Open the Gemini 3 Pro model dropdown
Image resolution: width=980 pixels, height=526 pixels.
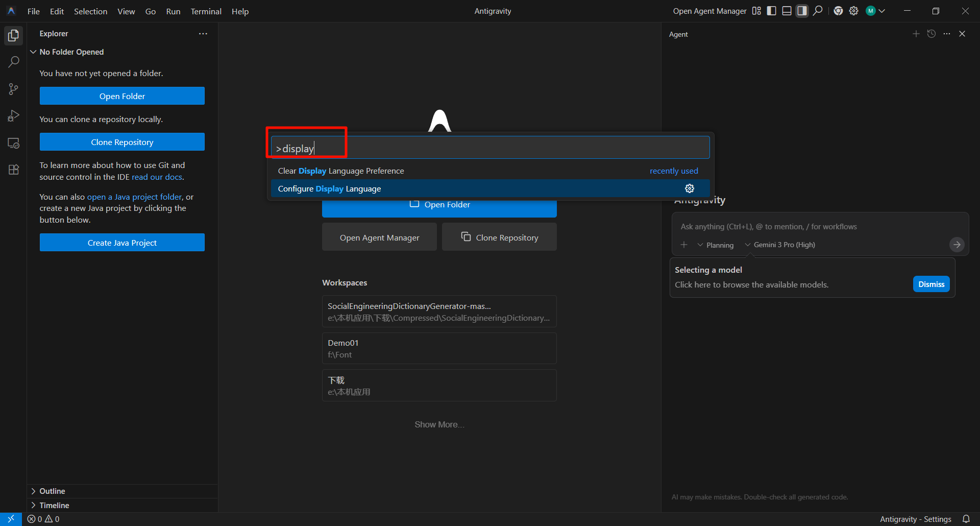780,245
